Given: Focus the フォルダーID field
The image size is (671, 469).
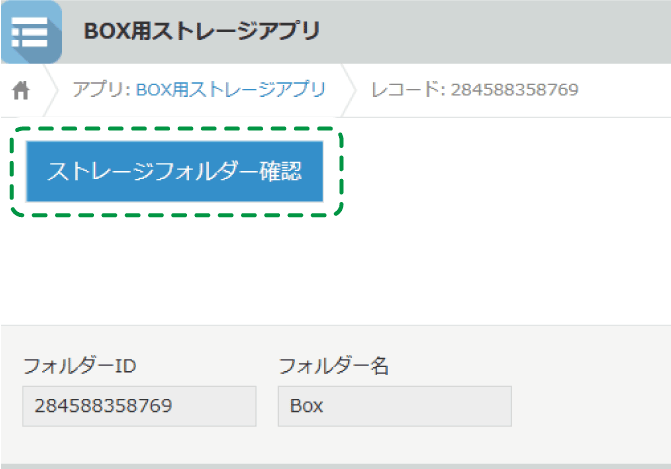Looking at the screenshot, I should click(x=139, y=406).
